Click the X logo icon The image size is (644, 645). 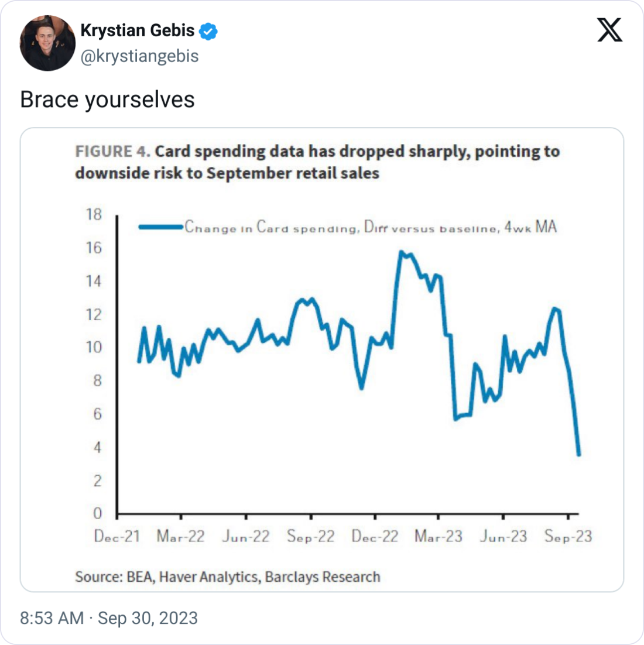(609, 30)
